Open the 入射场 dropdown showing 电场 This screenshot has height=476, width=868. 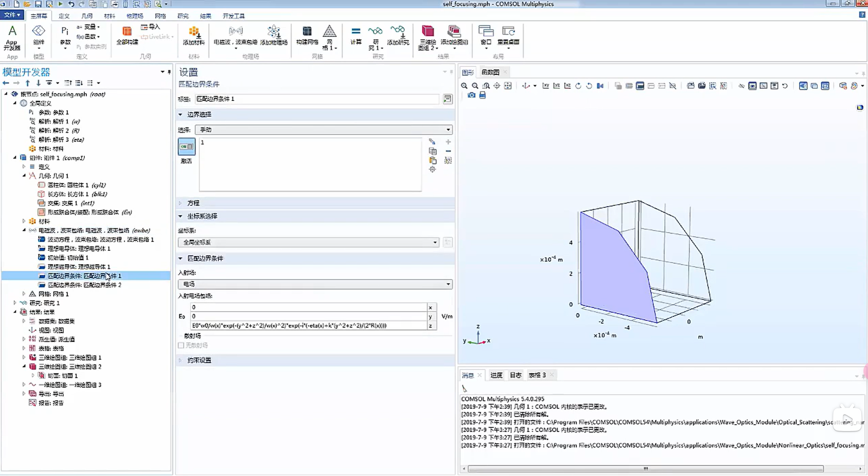(x=315, y=284)
